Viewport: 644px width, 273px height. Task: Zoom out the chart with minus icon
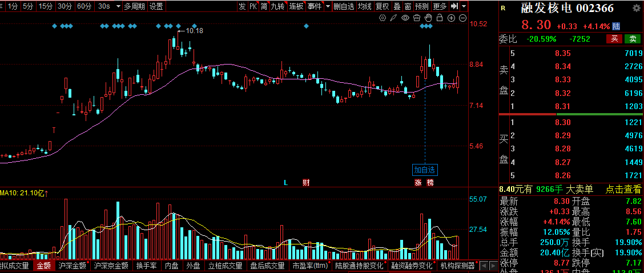pos(462,18)
